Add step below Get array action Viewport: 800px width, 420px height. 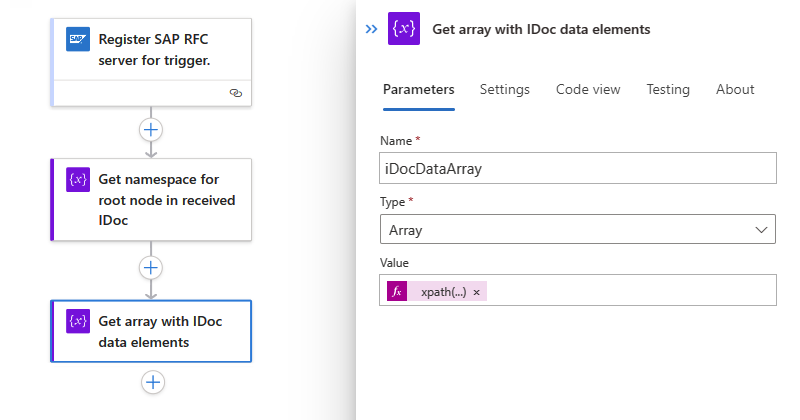click(152, 381)
